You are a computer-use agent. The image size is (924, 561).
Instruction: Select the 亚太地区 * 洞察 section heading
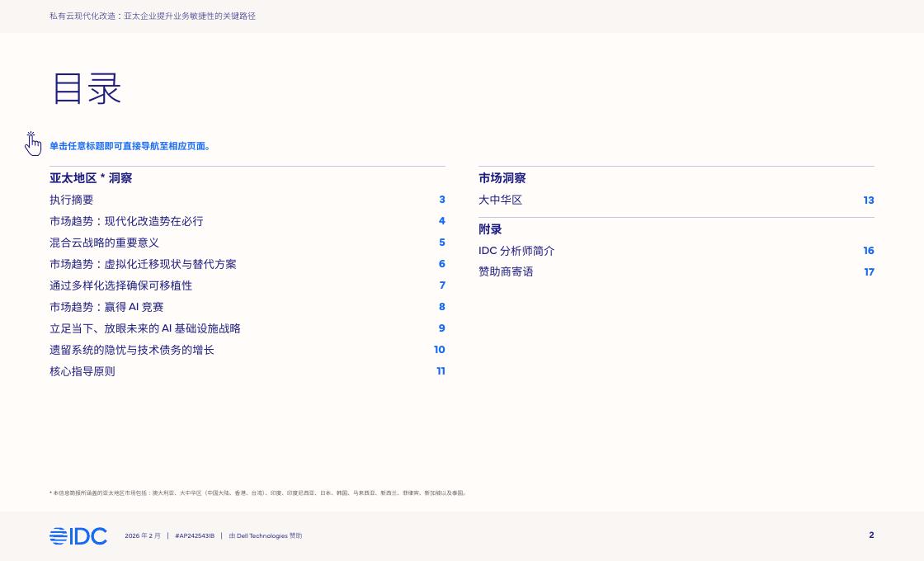click(x=91, y=178)
